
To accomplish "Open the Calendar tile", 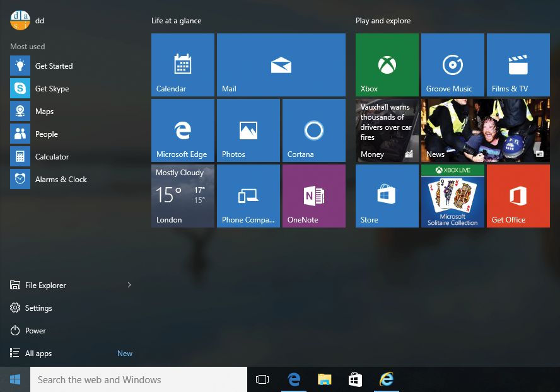I will 182,64.
